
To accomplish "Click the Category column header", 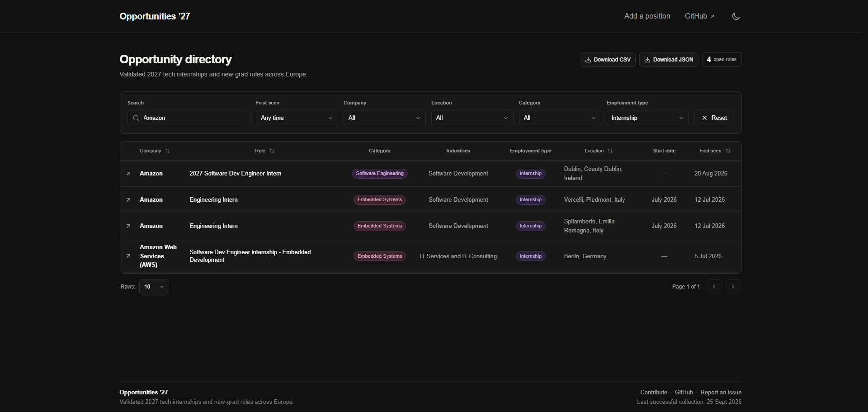I will [x=380, y=151].
